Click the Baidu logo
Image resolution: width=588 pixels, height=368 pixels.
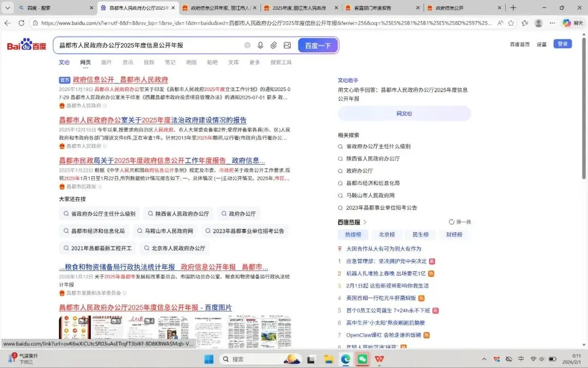click(x=26, y=45)
